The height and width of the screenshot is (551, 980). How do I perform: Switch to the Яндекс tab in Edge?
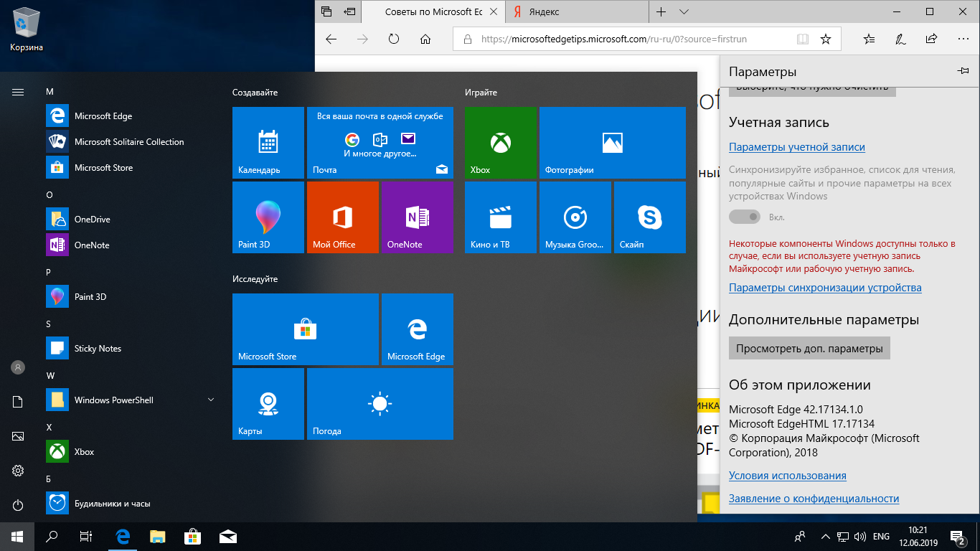click(x=578, y=12)
